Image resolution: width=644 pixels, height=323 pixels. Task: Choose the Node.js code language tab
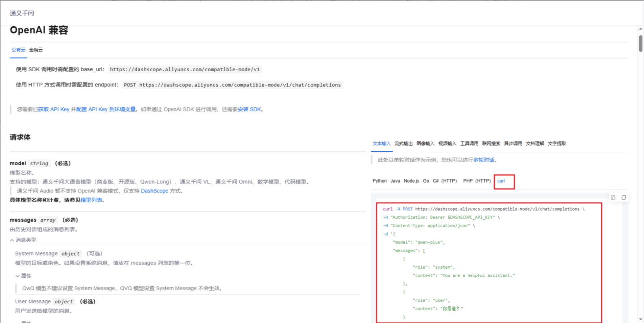coord(411,181)
